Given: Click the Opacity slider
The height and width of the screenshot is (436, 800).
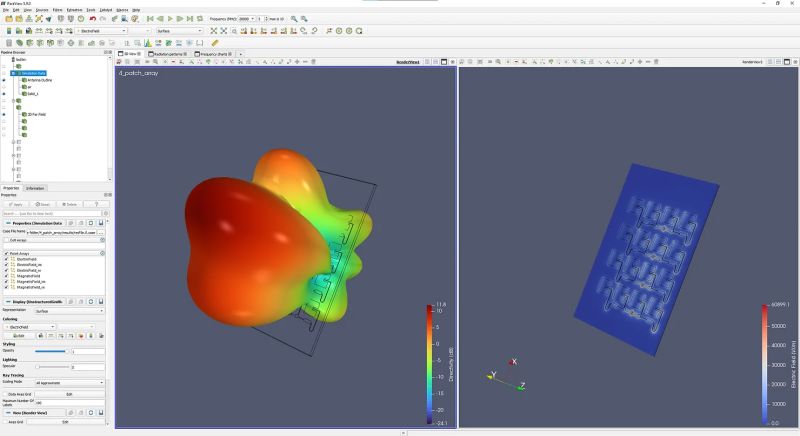Looking at the screenshot, I should (x=51, y=351).
